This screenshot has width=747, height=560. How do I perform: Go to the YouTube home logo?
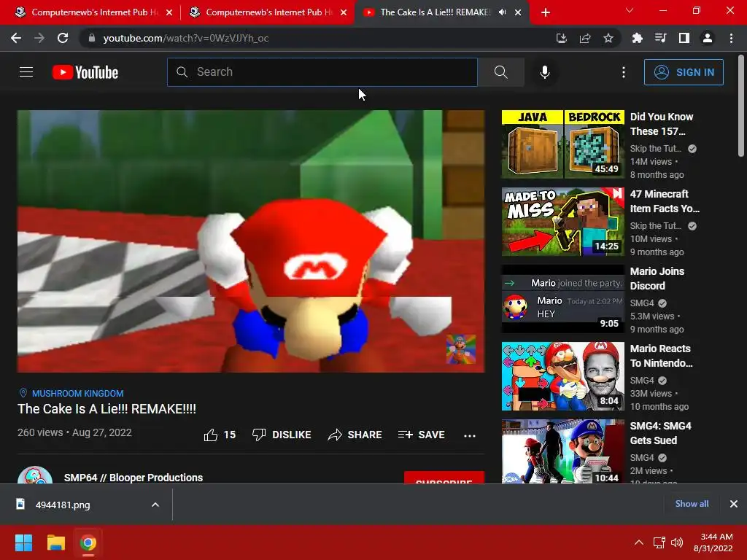[85, 72]
